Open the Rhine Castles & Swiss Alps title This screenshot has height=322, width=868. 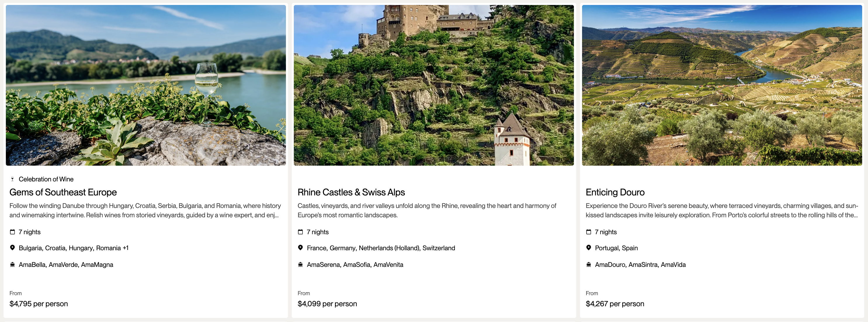click(x=351, y=192)
